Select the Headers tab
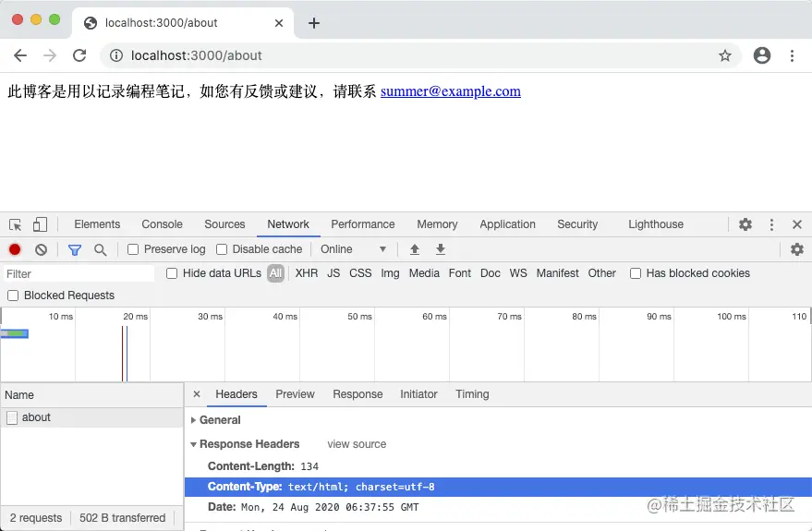Image resolution: width=812 pixels, height=531 pixels. pyautogui.click(x=236, y=393)
